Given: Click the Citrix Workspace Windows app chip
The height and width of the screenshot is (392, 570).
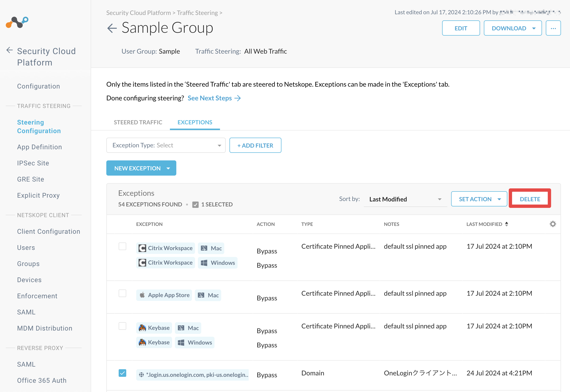Looking at the screenshot, I should [166, 263].
